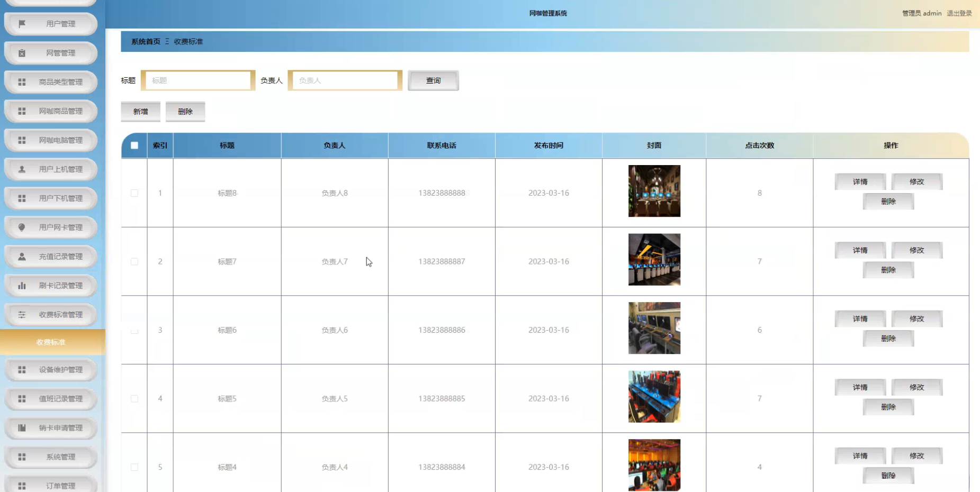Click the person icon beside 充值记录管理

tap(22, 257)
